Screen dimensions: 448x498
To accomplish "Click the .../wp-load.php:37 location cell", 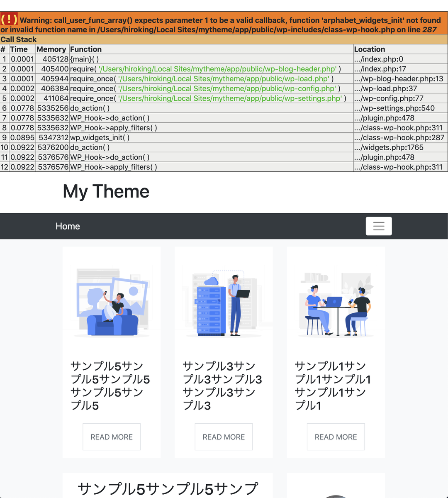I will point(401,88).
